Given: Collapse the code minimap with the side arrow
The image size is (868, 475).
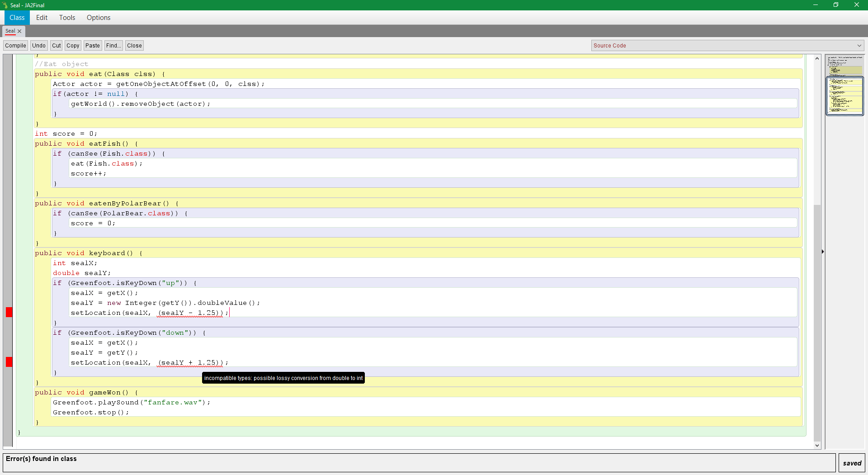Looking at the screenshot, I should coord(823,252).
